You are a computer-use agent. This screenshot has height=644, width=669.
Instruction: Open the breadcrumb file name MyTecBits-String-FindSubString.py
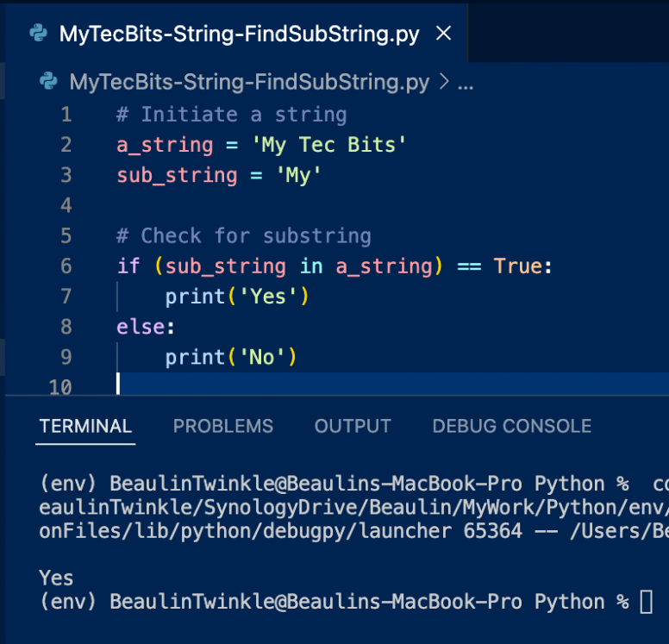[x=249, y=82]
